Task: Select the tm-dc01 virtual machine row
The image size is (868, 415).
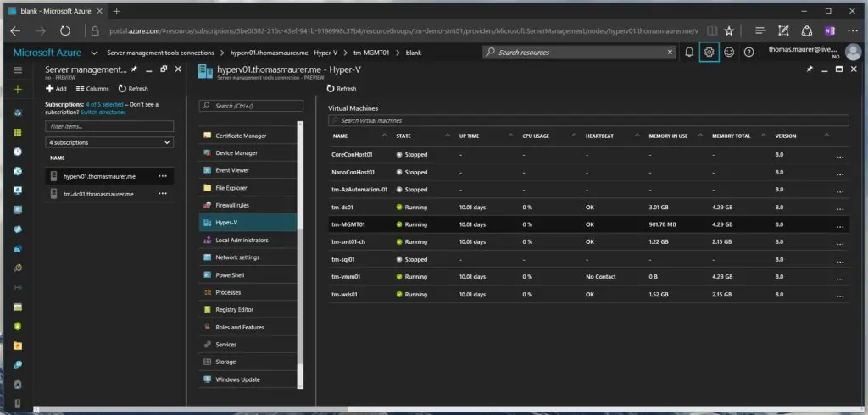Action: pos(588,207)
